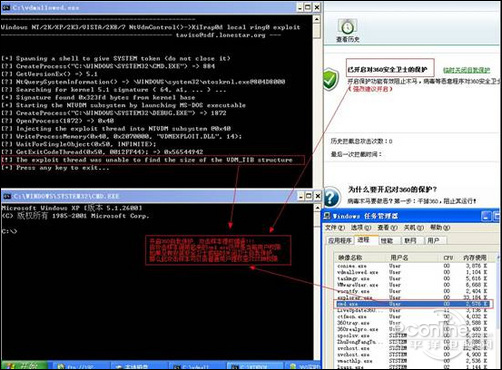Select the 360tray.exe process row
This screenshot has width=502, height=370.
[x=412, y=323]
